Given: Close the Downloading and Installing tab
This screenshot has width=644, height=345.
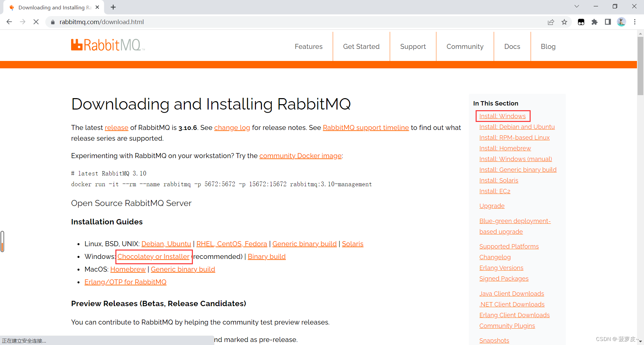Looking at the screenshot, I should (x=97, y=7).
